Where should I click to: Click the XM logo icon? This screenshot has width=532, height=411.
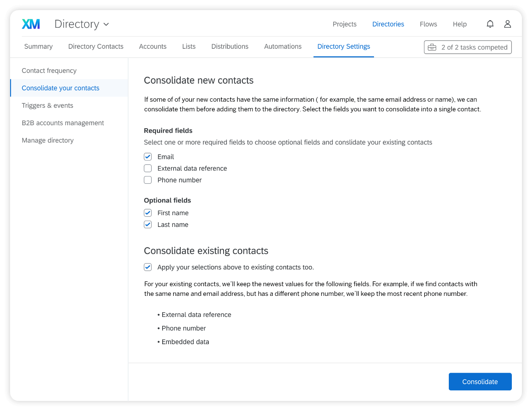(31, 24)
